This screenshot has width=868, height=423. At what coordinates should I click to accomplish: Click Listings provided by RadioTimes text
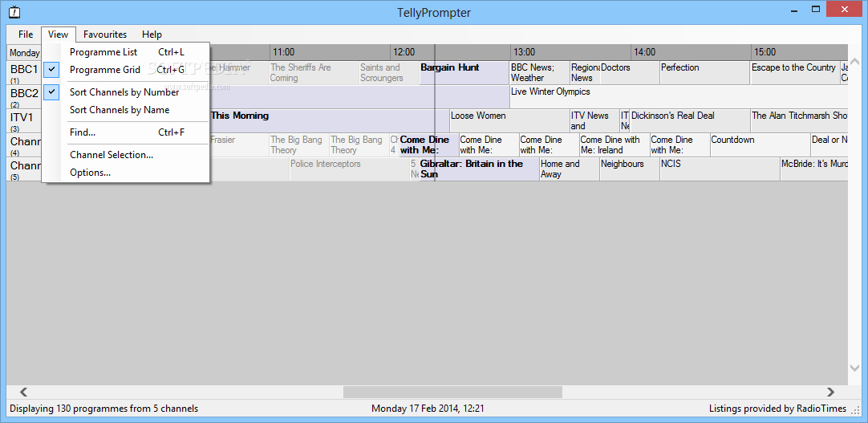point(777,409)
